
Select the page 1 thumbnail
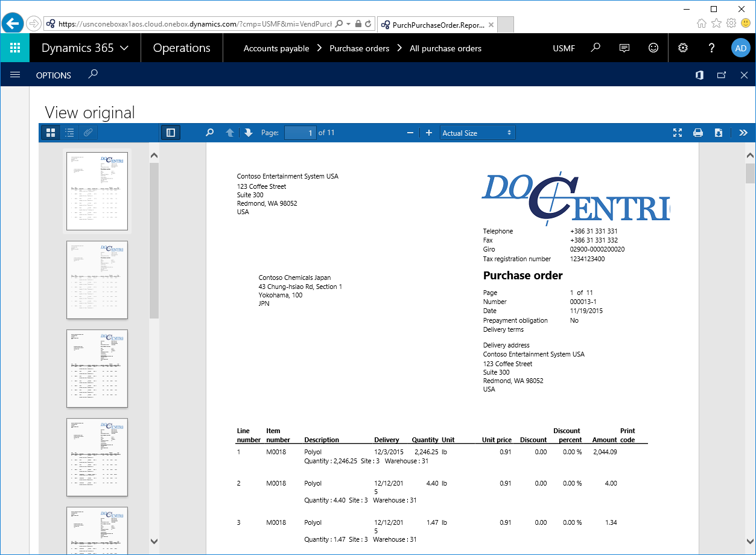tap(97, 191)
